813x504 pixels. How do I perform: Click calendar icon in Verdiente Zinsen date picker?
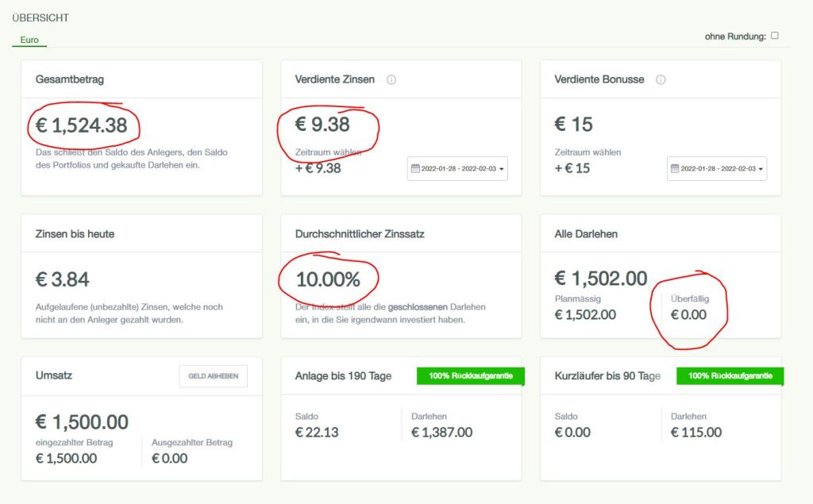(x=414, y=168)
